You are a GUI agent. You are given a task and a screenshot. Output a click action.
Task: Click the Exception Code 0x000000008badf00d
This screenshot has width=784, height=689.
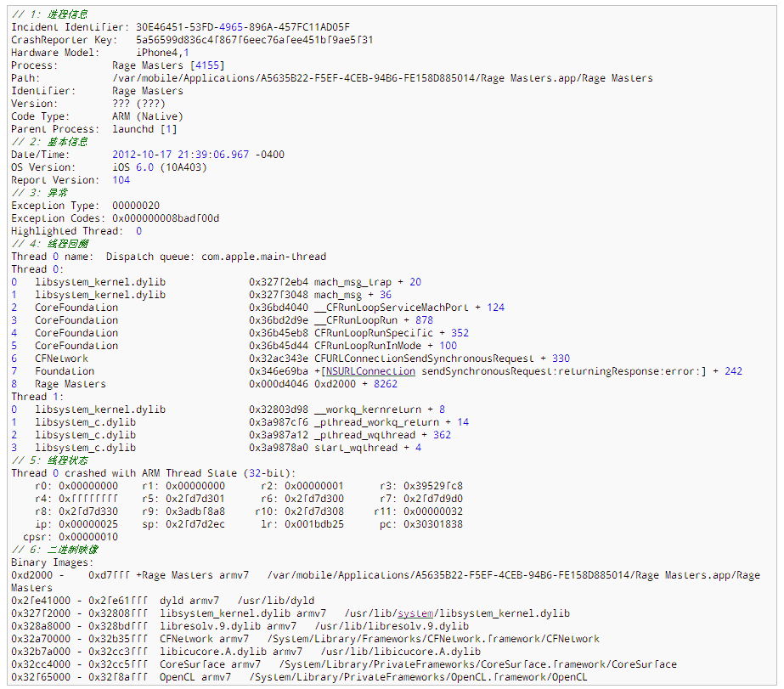coord(166,218)
